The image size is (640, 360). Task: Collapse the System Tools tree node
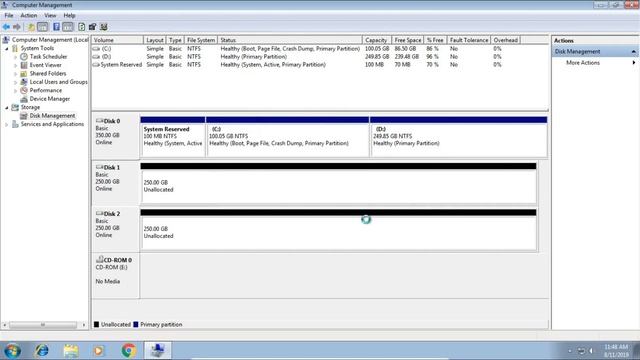click(7, 48)
